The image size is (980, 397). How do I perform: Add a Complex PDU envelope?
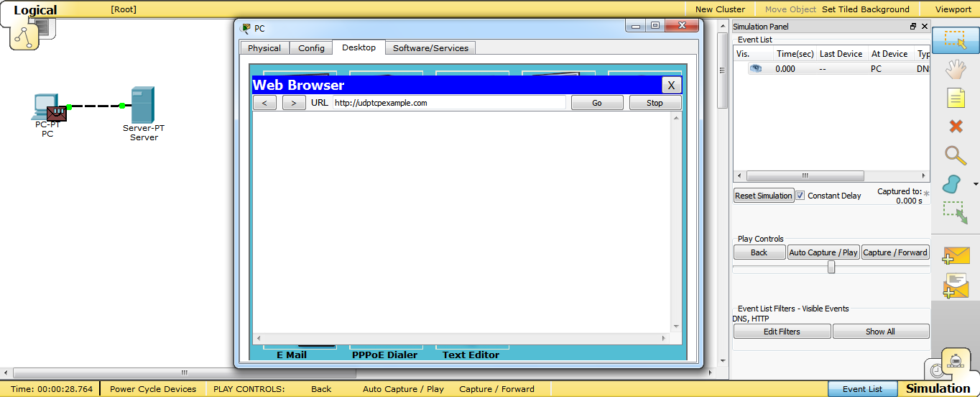(x=956, y=286)
